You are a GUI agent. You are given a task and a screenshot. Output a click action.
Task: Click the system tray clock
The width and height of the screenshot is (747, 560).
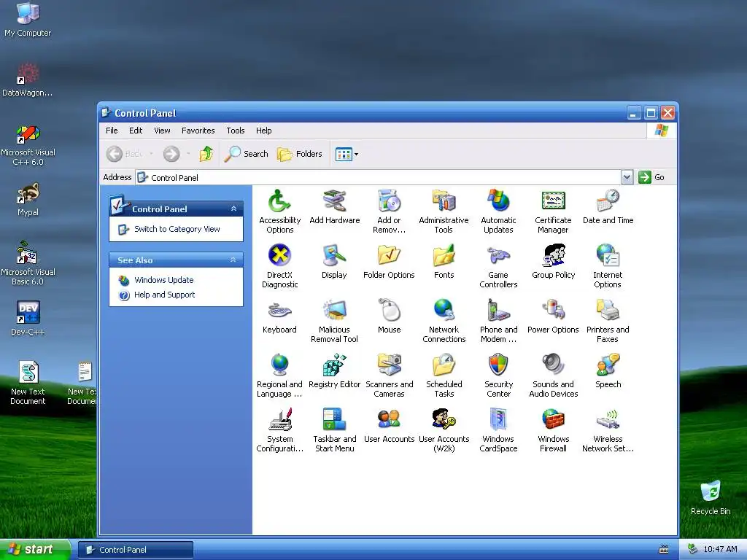[x=720, y=549]
